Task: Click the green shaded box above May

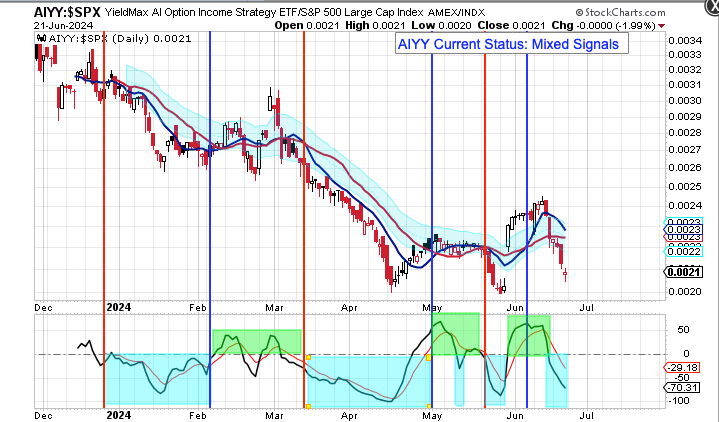Action: (x=455, y=331)
